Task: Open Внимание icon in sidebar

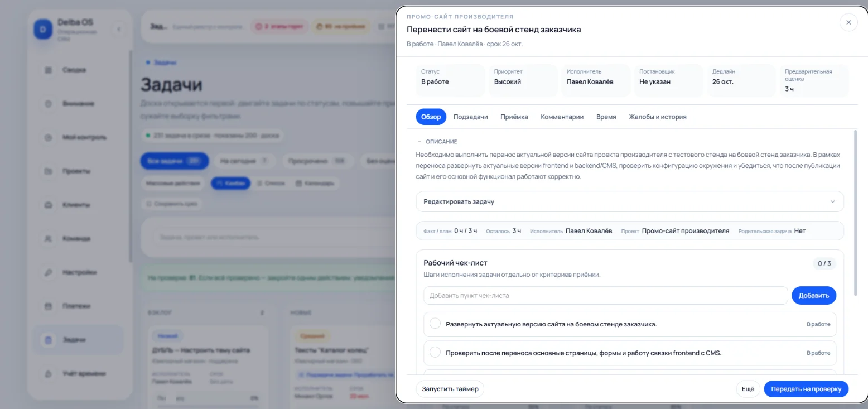Action: click(x=48, y=104)
